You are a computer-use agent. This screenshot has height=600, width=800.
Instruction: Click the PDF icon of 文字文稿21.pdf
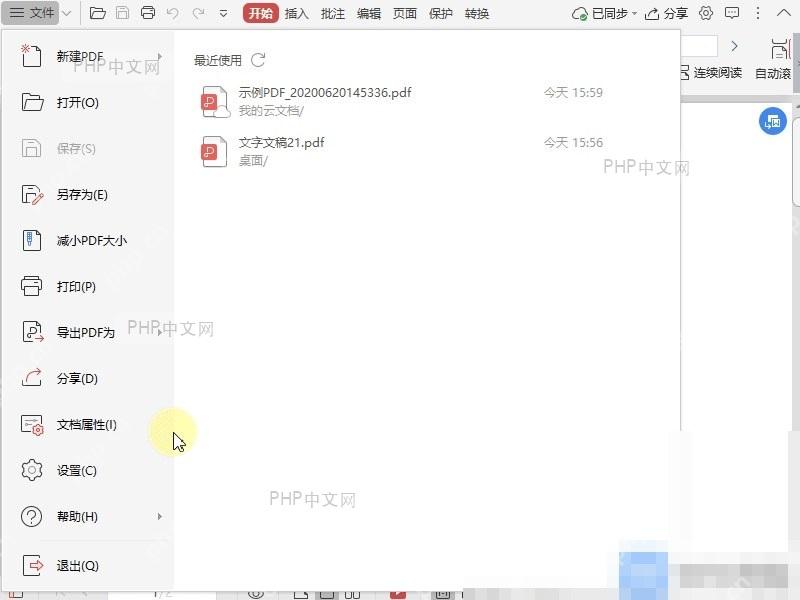pos(214,152)
